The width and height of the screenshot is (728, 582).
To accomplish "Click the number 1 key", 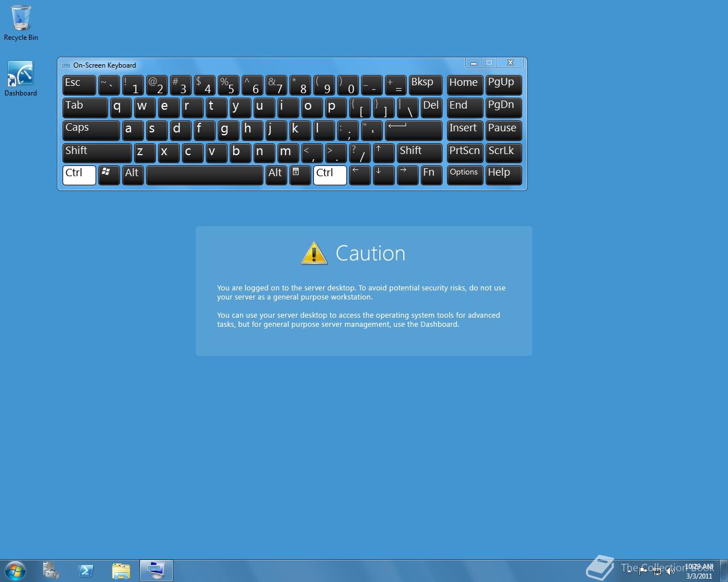I will (x=133, y=85).
